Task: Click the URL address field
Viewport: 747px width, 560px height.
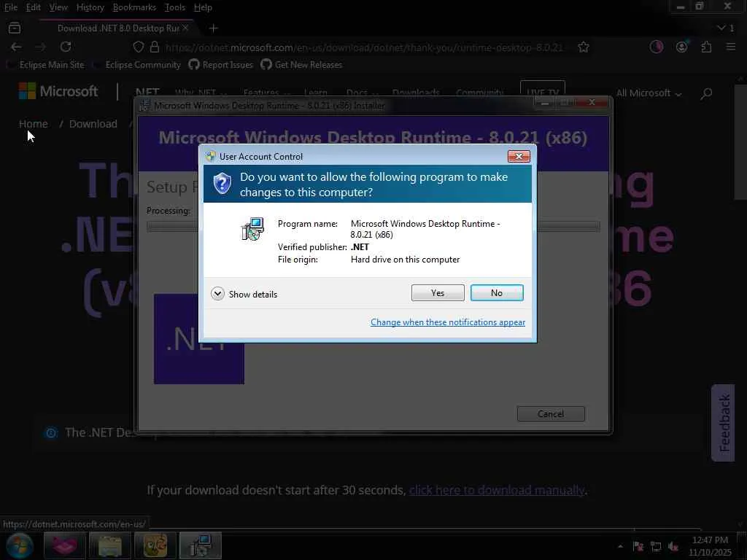Action: click(x=365, y=47)
